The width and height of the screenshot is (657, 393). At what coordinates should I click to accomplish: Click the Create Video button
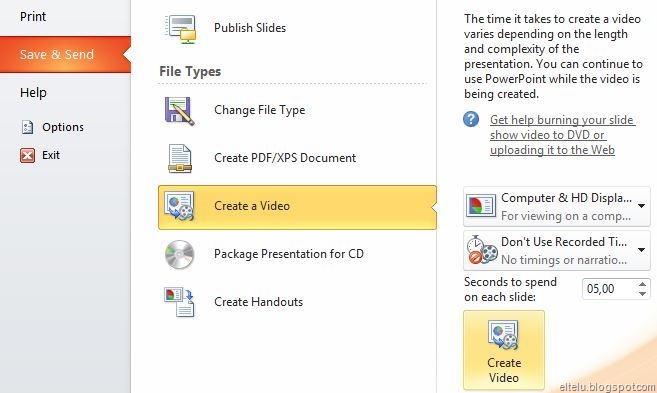coord(504,350)
